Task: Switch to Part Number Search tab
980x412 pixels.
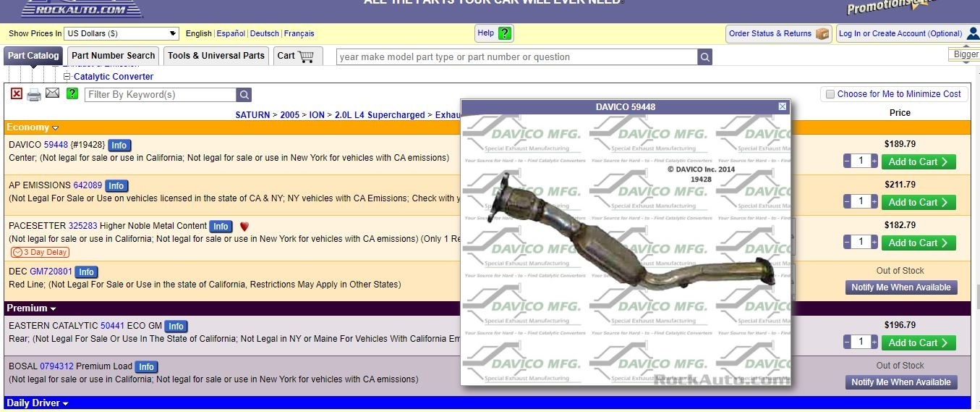Action: click(x=113, y=56)
